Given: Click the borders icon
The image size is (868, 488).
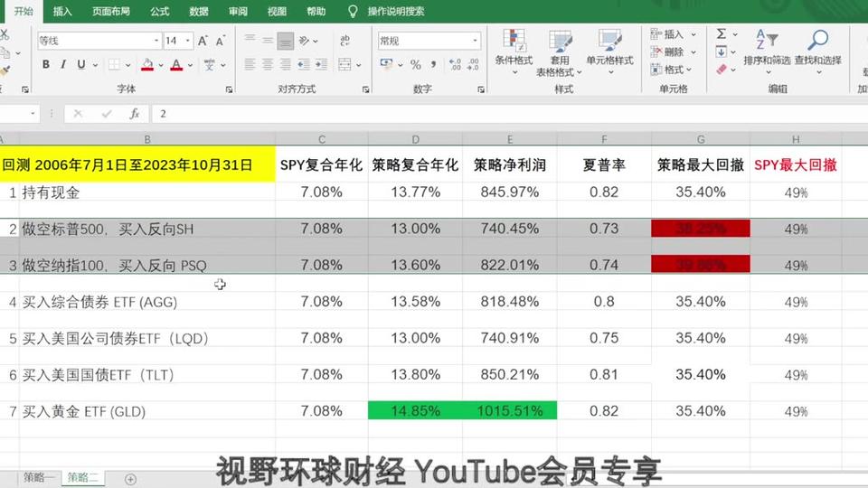Looking at the screenshot, I should (x=114, y=65).
